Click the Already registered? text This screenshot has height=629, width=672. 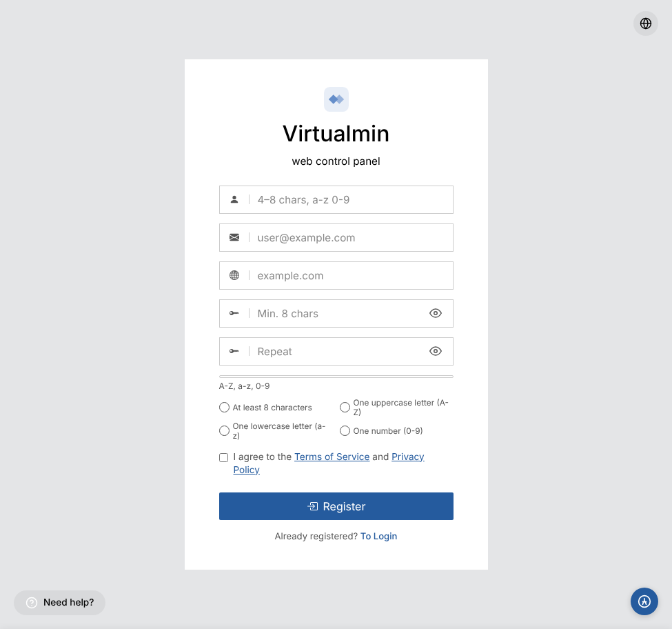[316, 536]
